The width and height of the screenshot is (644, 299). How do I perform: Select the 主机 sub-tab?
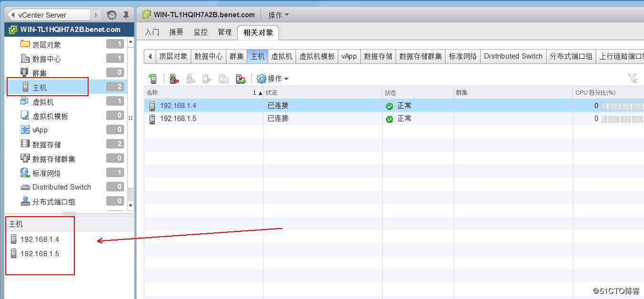[258, 56]
